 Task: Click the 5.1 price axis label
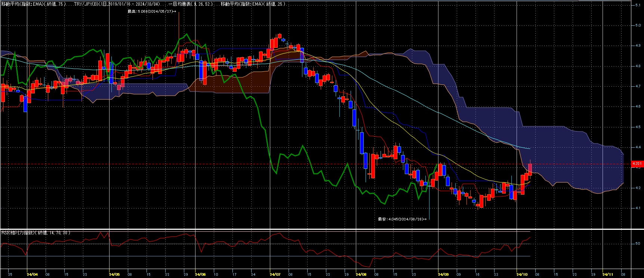637,5
